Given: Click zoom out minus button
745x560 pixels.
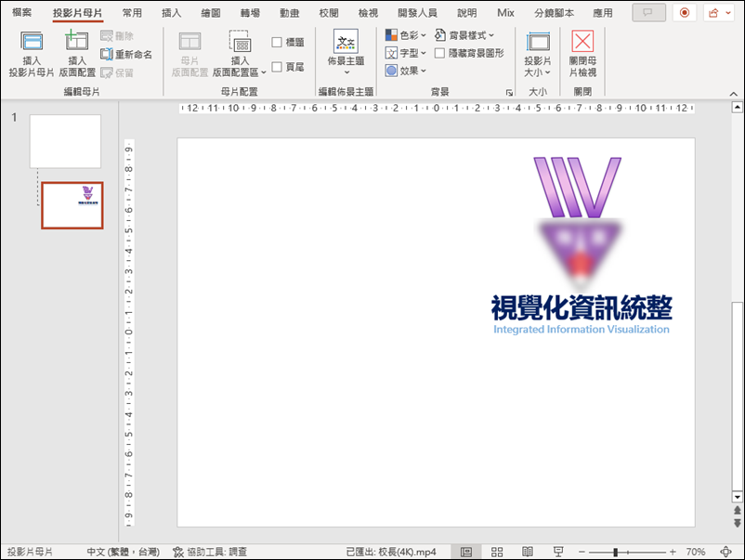Looking at the screenshot, I should [582, 552].
